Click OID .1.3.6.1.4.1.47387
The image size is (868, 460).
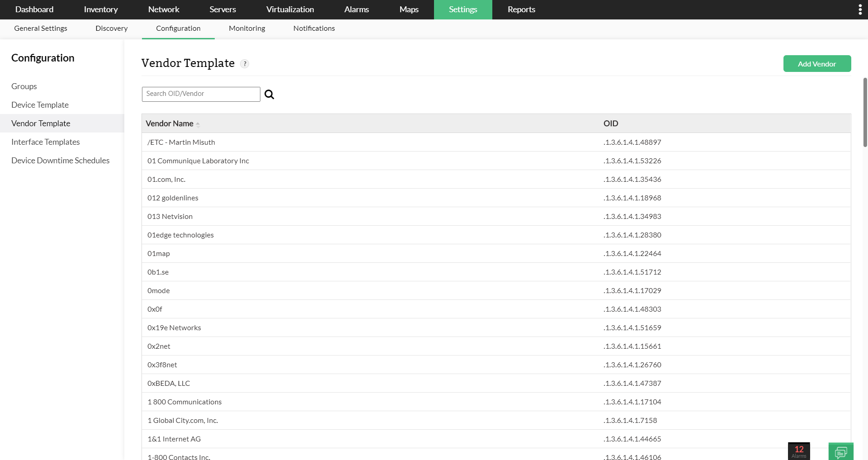tap(632, 384)
